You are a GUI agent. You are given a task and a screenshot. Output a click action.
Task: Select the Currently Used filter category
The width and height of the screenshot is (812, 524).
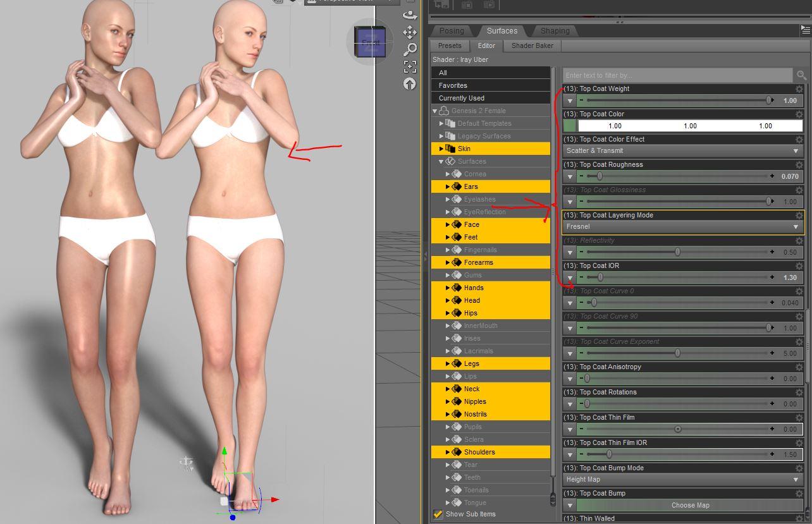(491, 98)
